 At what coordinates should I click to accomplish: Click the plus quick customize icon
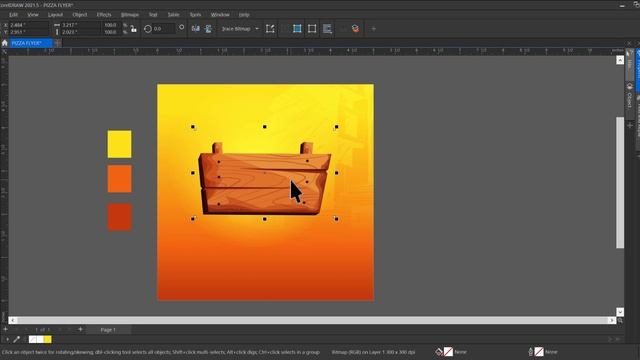pyautogui.click(x=373, y=29)
